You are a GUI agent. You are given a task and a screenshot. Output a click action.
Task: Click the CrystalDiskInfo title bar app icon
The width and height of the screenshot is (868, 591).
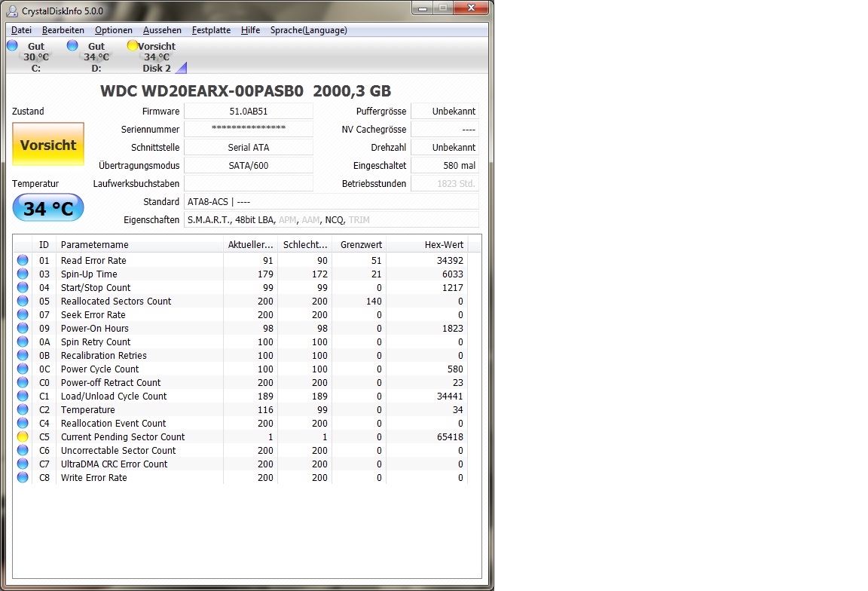11,11
